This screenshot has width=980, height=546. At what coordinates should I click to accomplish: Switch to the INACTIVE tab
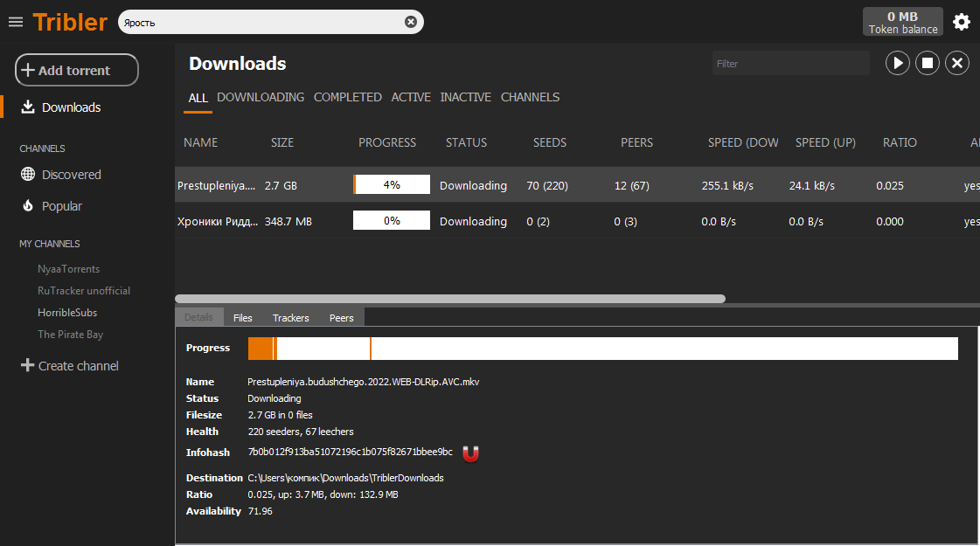click(x=466, y=98)
